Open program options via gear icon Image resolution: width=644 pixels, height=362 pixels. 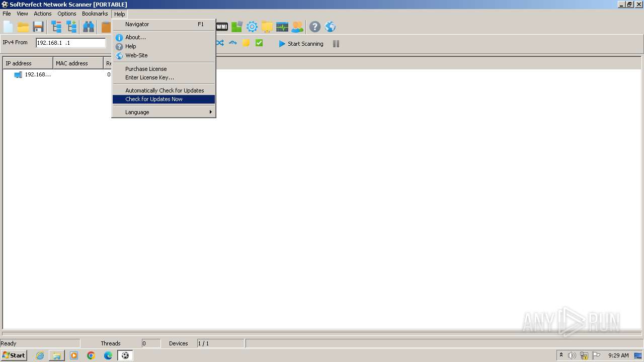pos(252,27)
